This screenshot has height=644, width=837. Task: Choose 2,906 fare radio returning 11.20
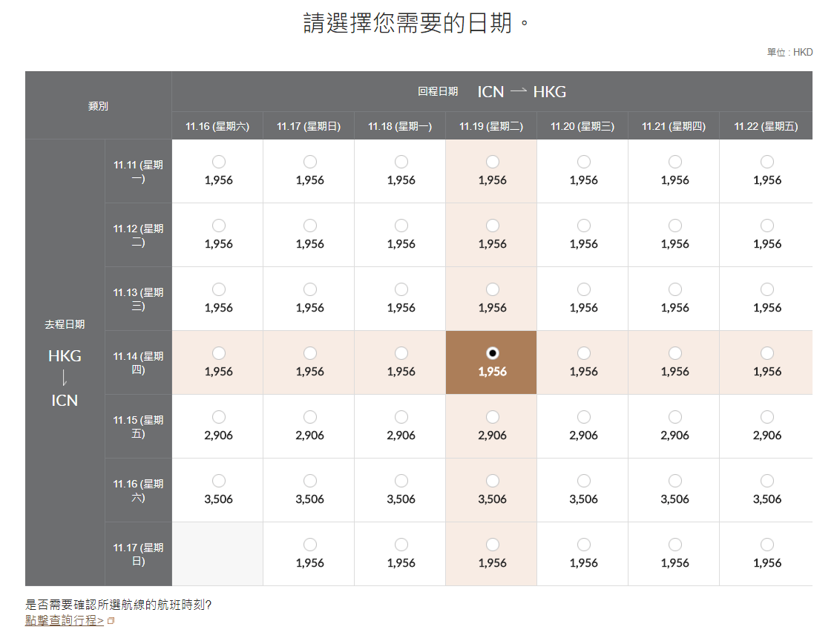tap(584, 417)
